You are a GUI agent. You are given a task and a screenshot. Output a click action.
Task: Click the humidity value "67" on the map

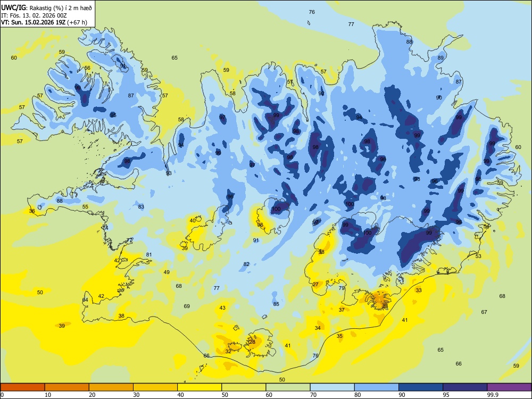(484, 312)
